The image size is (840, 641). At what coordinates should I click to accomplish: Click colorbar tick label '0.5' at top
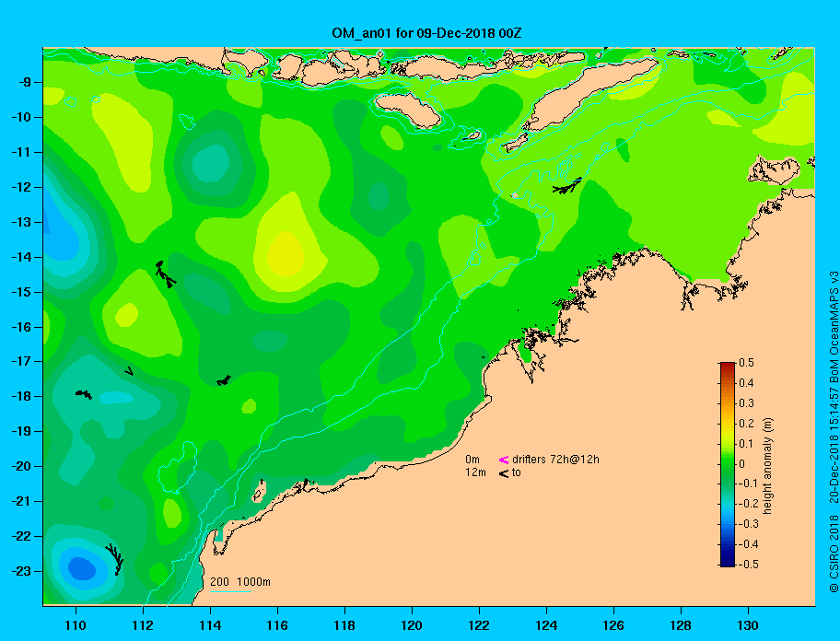(x=746, y=363)
